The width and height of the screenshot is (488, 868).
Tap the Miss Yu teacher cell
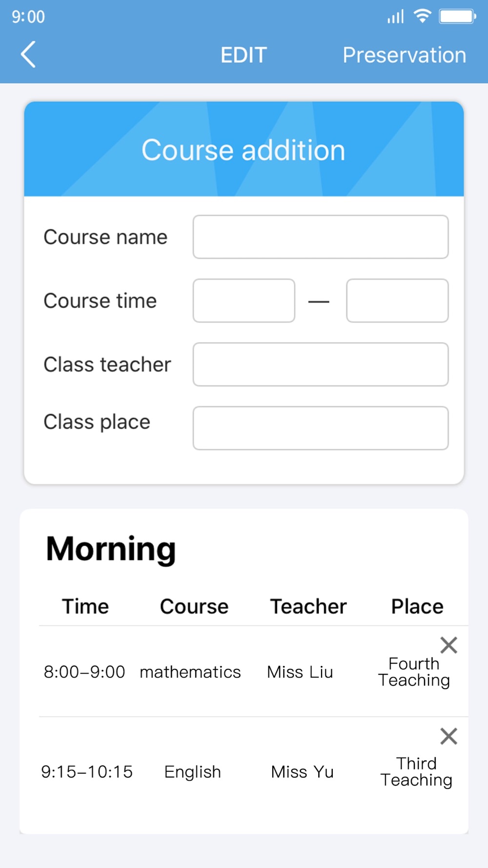tap(302, 772)
